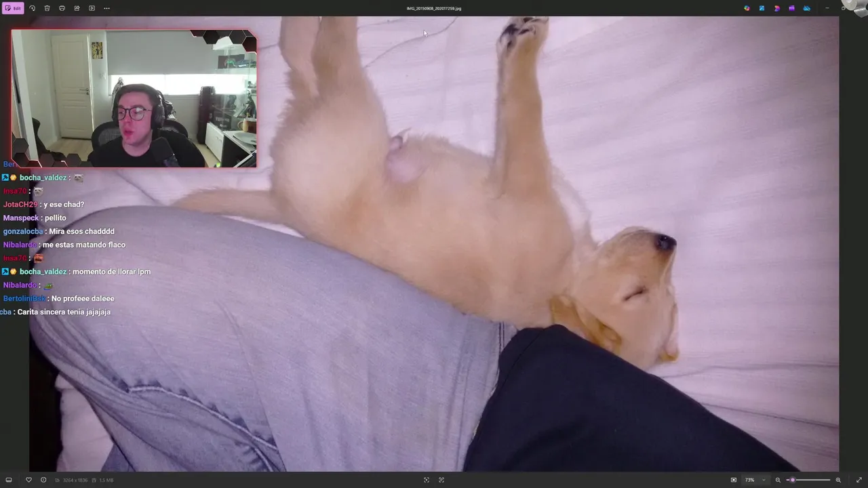The image size is (868, 488).
Task: Open Clipchamp icon in top bar
Action: tap(776, 8)
